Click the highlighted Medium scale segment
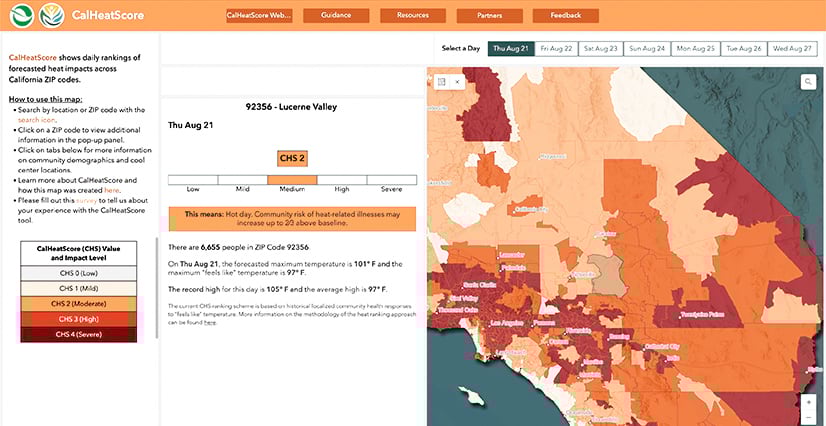Viewport: 826px width, 426px height. pyautogui.click(x=292, y=180)
